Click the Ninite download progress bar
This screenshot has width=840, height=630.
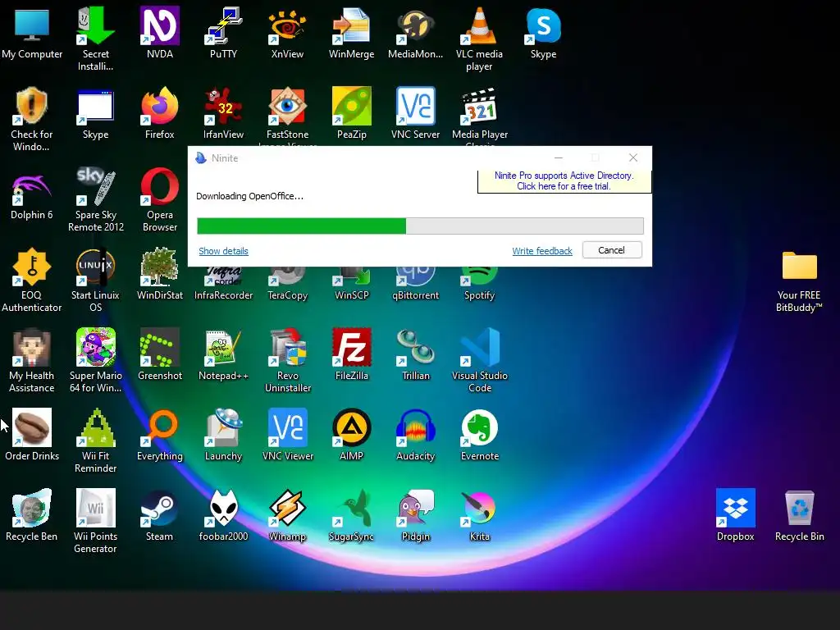(420, 226)
